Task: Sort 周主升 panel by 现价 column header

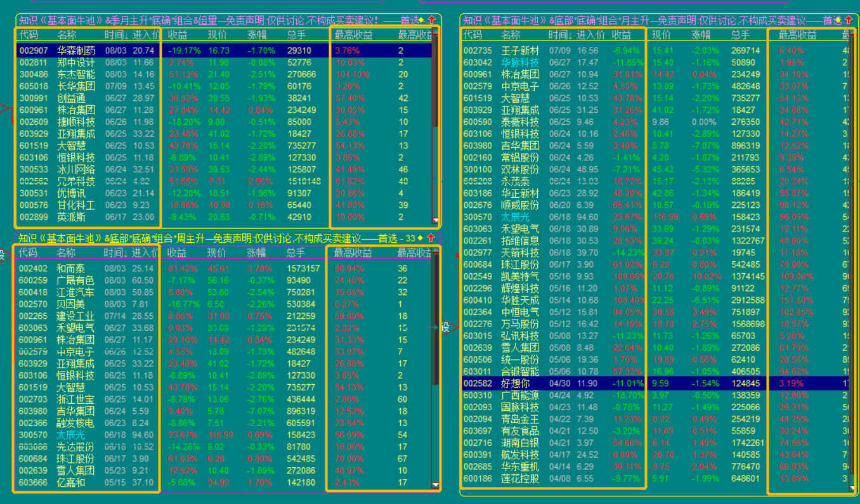Action: [217, 252]
